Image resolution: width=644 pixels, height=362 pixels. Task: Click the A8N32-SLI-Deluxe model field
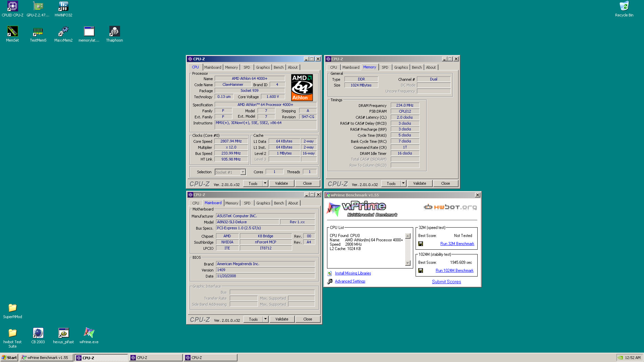pos(248,222)
